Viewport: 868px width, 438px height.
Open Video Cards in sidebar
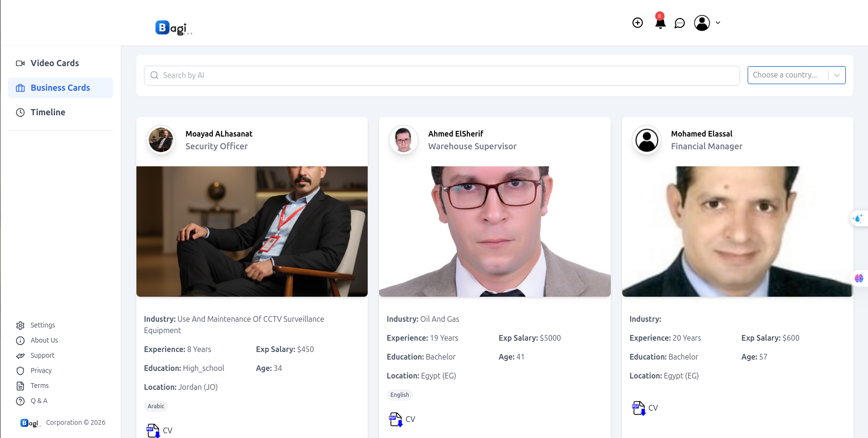54,63
